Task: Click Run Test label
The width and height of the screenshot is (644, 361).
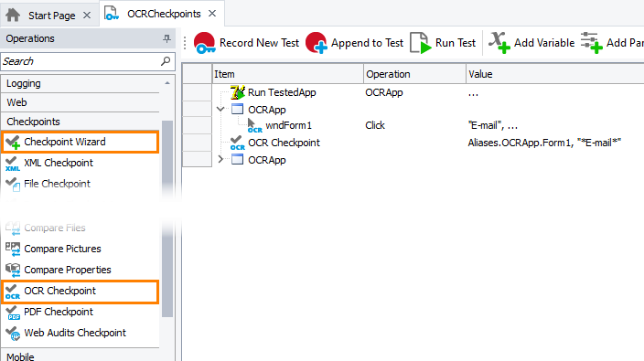Action: [x=455, y=43]
